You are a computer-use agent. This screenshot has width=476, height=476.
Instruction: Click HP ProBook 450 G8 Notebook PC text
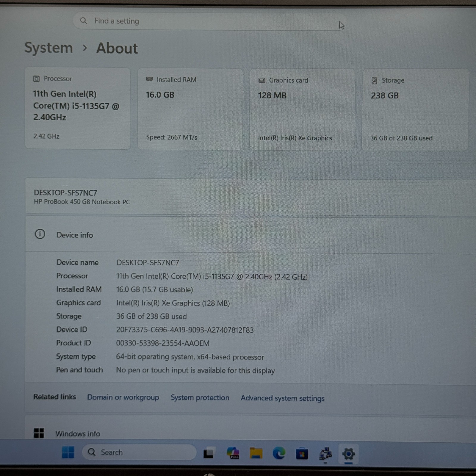click(x=82, y=202)
